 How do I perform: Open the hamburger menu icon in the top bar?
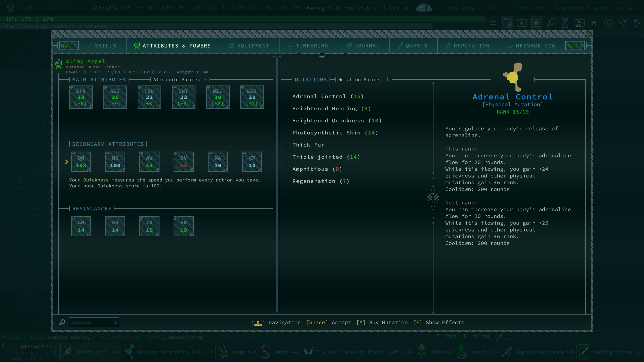(x=493, y=23)
